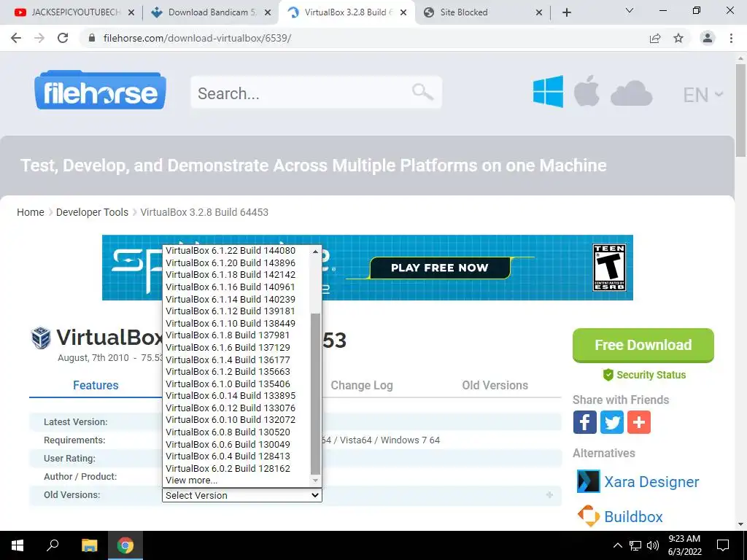
Task: Select the Windows platform icon
Action: click(x=548, y=91)
